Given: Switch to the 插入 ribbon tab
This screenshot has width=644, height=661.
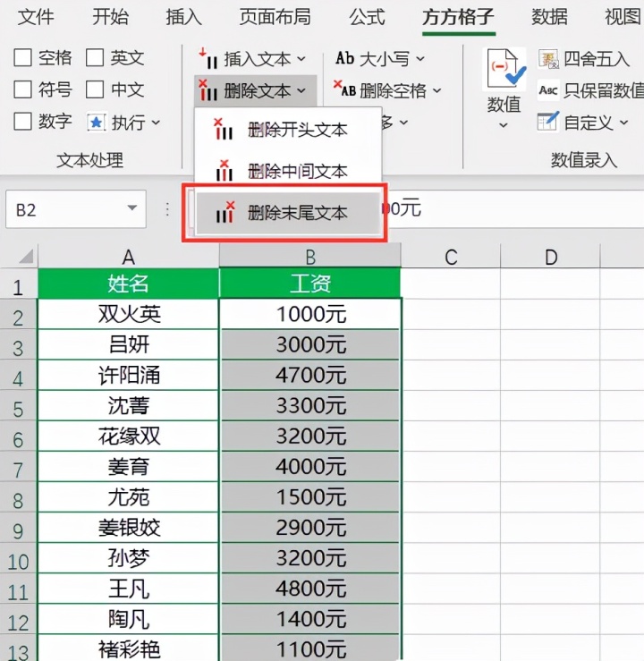Looking at the screenshot, I should coord(183,17).
